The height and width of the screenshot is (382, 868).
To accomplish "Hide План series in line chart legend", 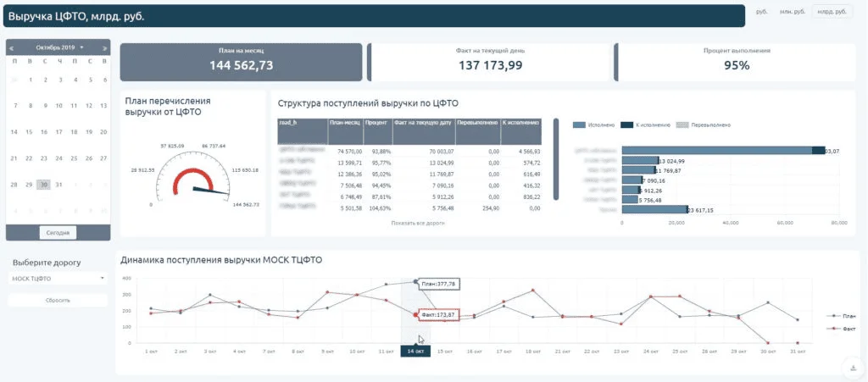I will click(833, 316).
